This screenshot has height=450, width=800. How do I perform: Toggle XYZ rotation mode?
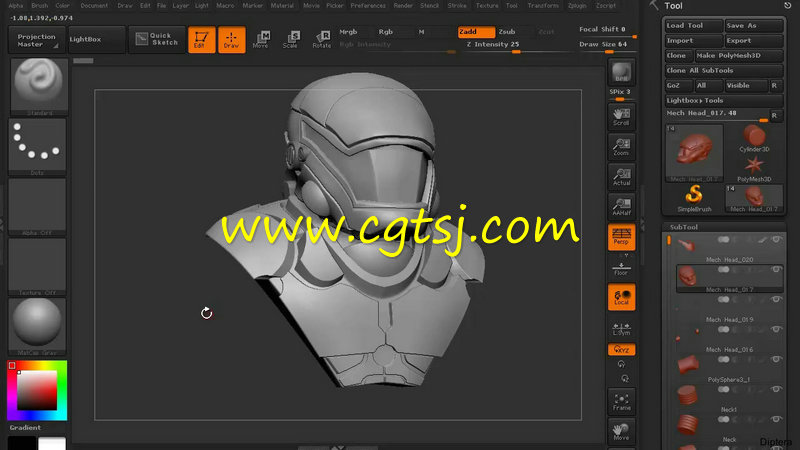(x=621, y=349)
